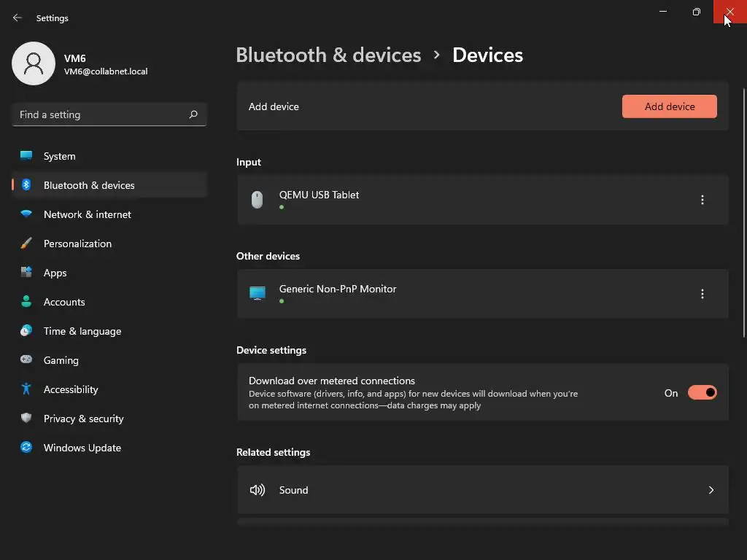747x560 pixels.
Task: Open the Apps settings page
Action: pos(55,273)
